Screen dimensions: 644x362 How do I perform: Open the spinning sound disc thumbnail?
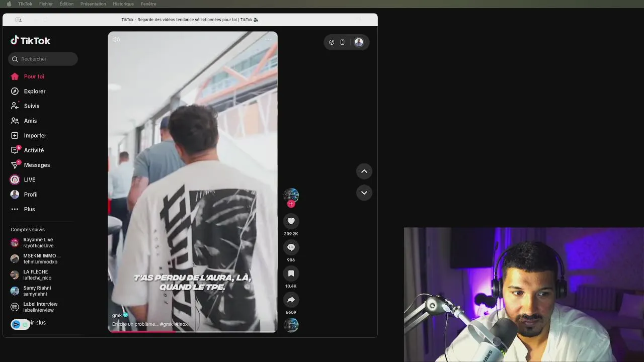[x=291, y=325]
